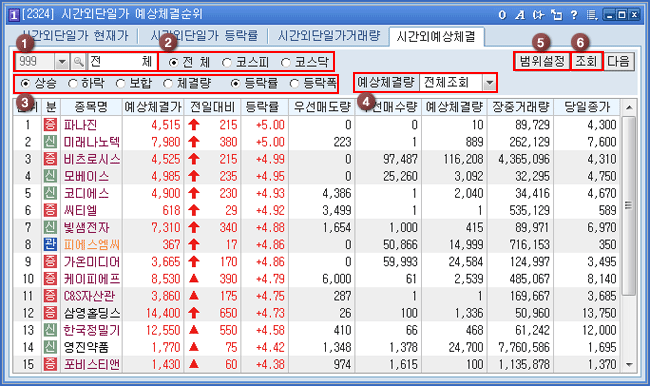
Task: Open the 시간외단일가거래량 tab
Action: tap(329, 36)
